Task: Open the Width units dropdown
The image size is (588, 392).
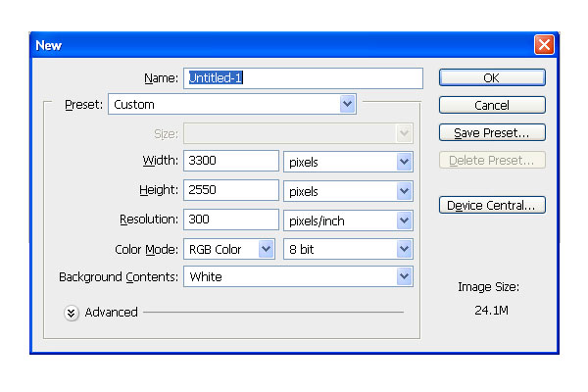Action: click(x=348, y=161)
